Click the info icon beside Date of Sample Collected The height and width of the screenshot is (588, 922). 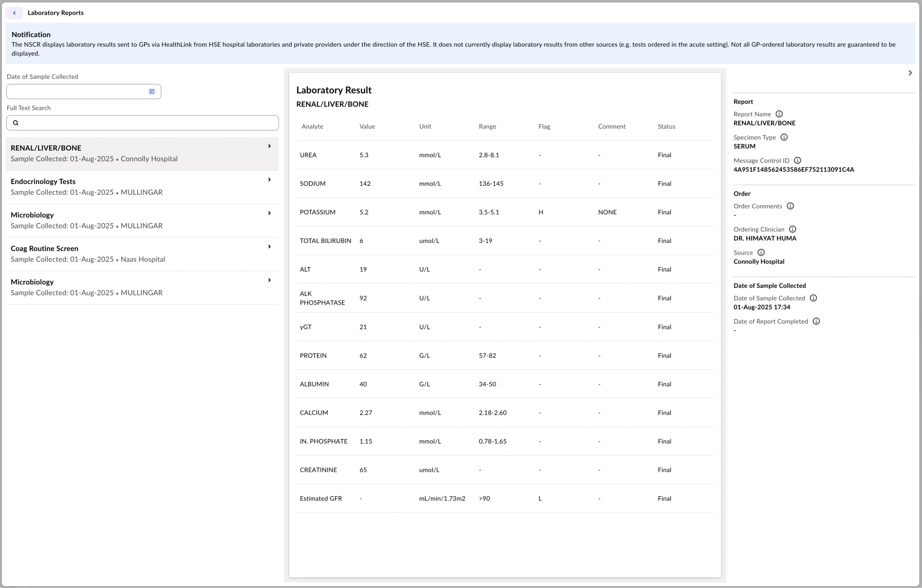(813, 297)
